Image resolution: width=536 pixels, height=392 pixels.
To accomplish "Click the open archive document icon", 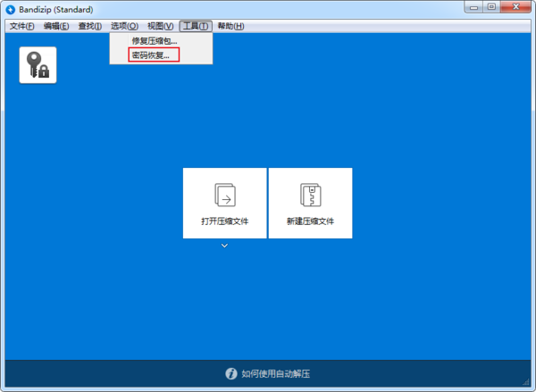I will [x=225, y=196].
